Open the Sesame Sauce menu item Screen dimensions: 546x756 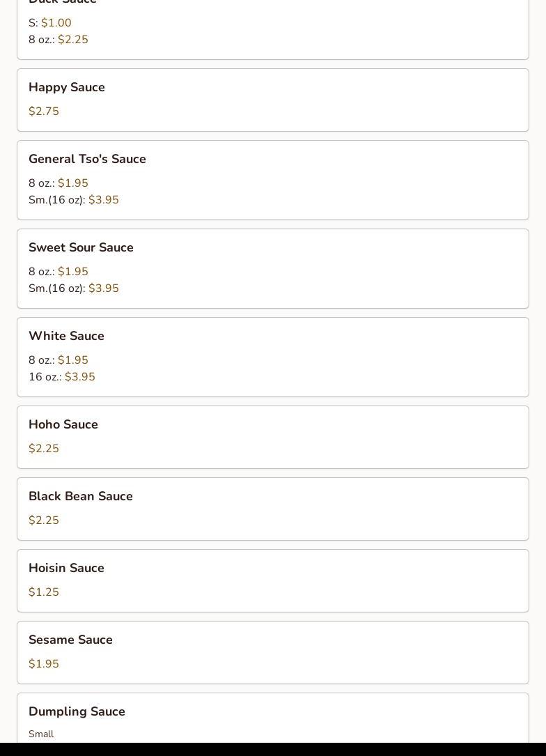pos(70,640)
